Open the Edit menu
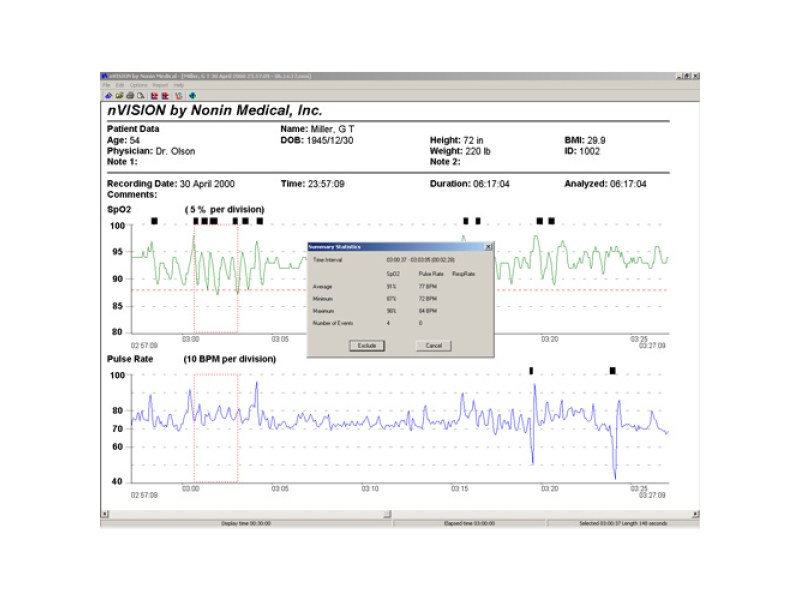 tap(120, 85)
